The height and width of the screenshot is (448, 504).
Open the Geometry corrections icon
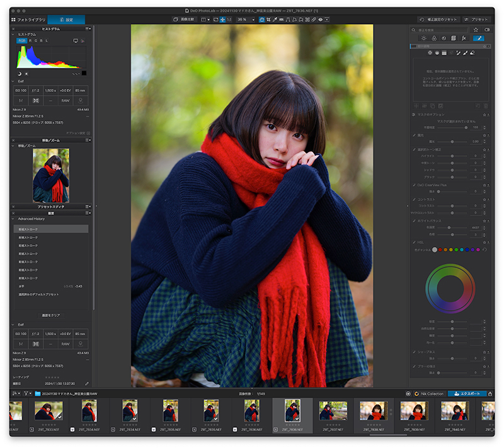[x=453, y=38]
